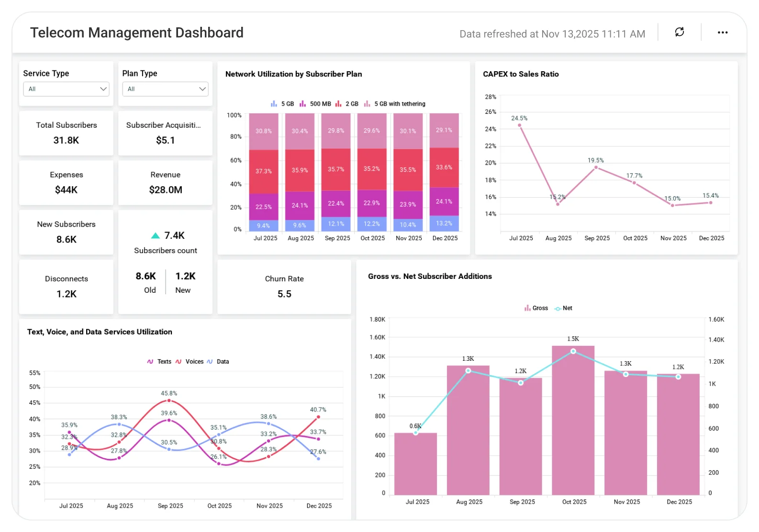
Task: Toggle the 5 GB legend item
Action: (x=282, y=104)
